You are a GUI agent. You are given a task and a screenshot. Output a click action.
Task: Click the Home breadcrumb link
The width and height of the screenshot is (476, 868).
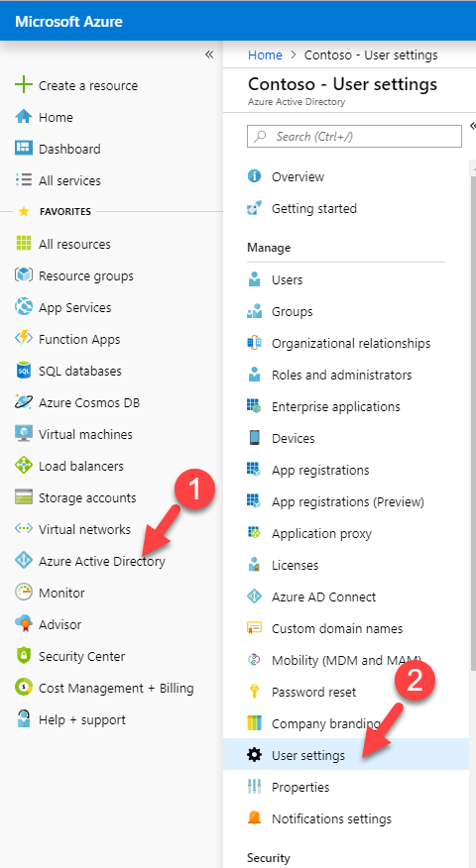point(265,54)
